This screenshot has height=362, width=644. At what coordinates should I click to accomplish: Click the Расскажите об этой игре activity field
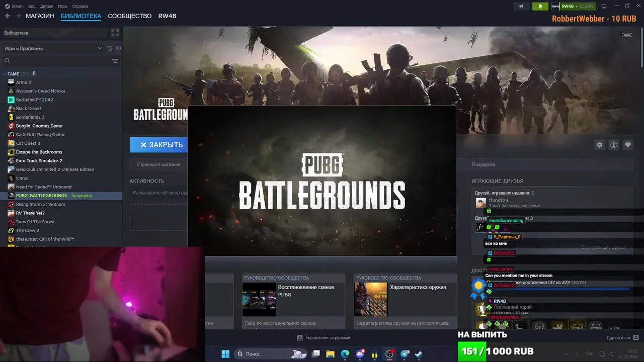[x=159, y=193]
